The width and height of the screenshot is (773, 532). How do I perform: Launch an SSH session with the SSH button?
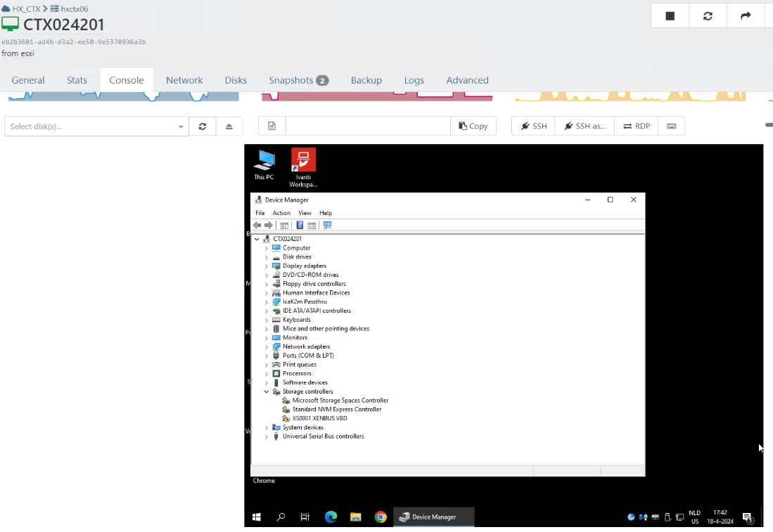pos(533,126)
